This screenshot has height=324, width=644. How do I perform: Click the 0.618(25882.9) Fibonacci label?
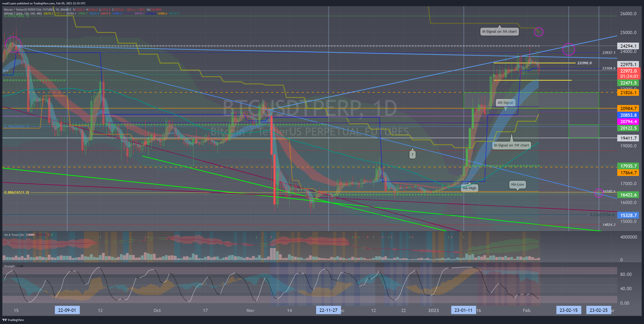(x=17, y=16)
